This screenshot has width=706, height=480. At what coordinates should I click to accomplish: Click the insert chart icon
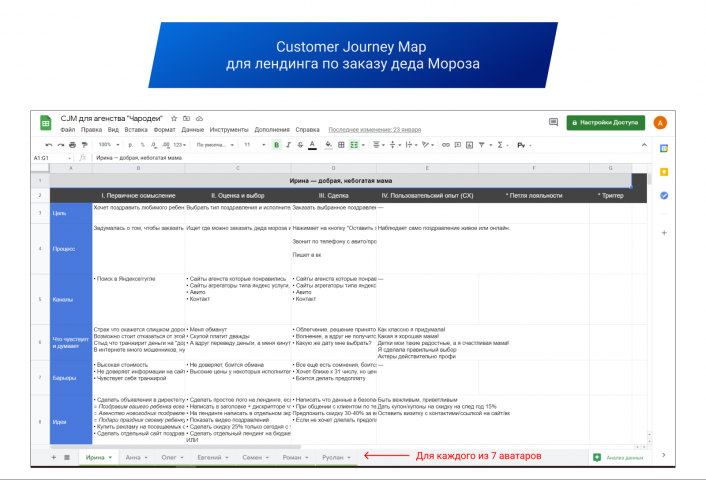click(x=469, y=145)
